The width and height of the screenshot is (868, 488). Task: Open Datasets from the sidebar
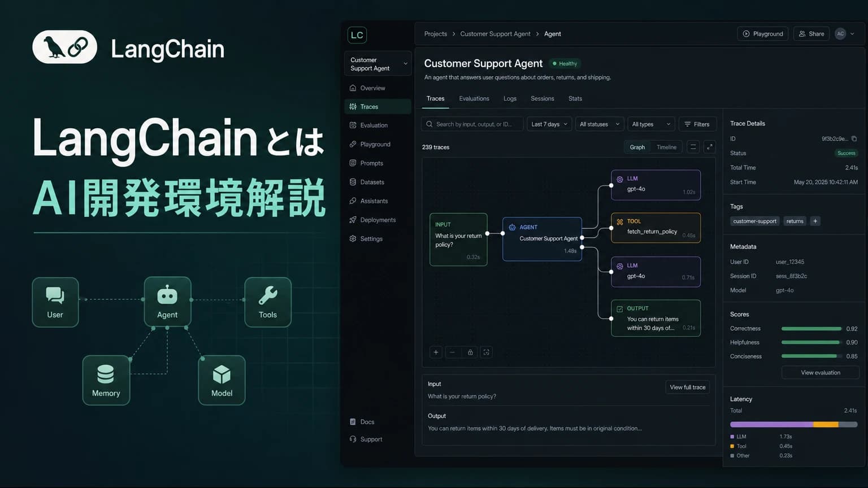(x=377, y=182)
